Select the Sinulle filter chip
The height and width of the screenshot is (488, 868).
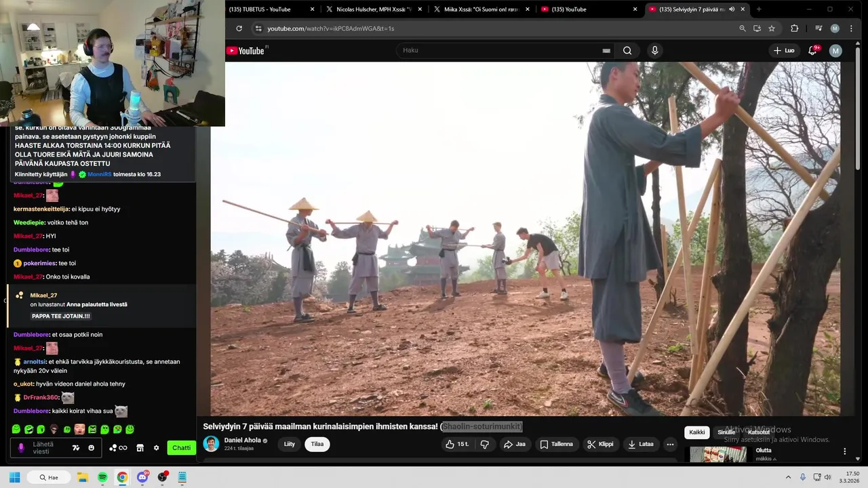(726, 432)
